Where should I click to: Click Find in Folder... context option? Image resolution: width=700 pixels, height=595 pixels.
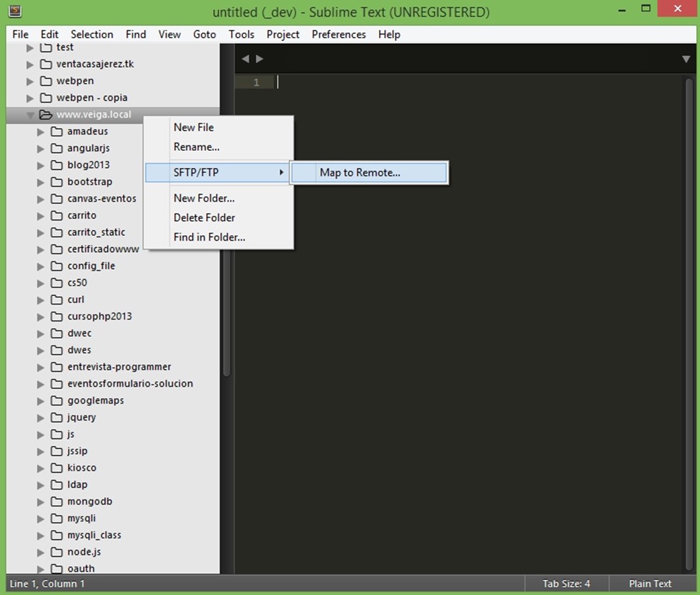pyautogui.click(x=209, y=237)
